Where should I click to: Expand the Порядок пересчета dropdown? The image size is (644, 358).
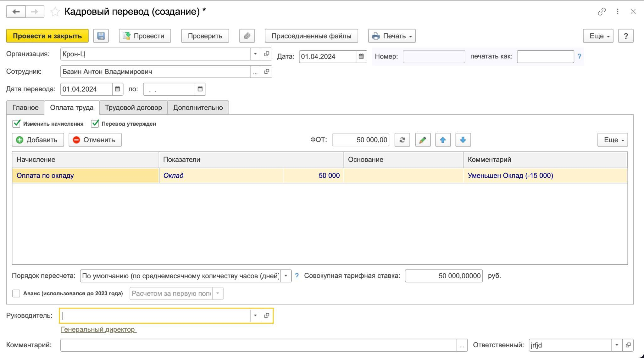(286, 276)
